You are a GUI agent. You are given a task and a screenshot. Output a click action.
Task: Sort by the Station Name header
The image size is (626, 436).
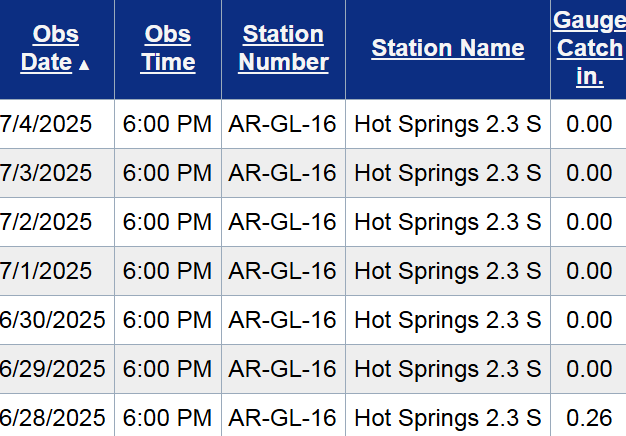click(x=447, y=48)
